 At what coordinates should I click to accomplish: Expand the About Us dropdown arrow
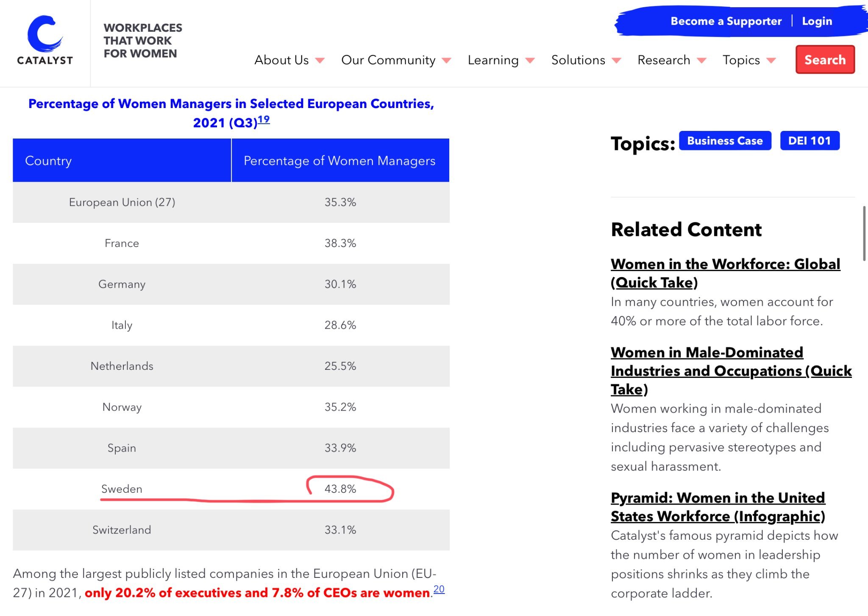click(x=320, y=61)
